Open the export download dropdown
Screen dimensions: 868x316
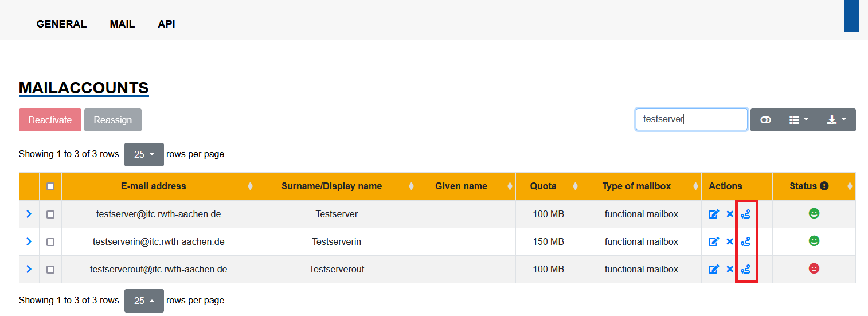click(836, 120)
